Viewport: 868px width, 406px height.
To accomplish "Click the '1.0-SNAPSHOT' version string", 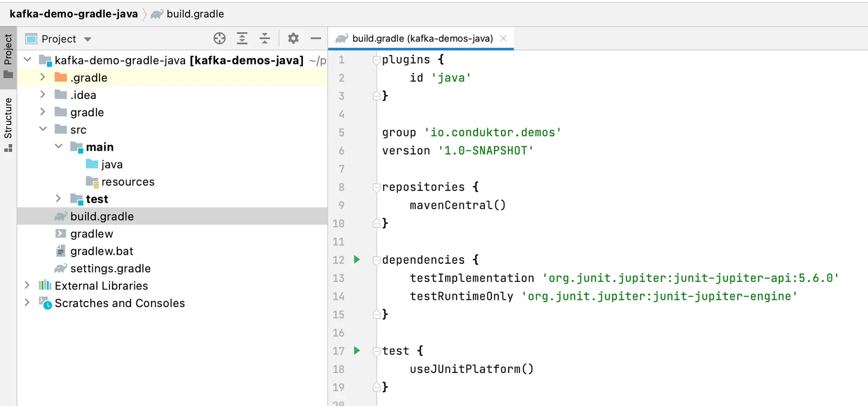I will [486, 150].
